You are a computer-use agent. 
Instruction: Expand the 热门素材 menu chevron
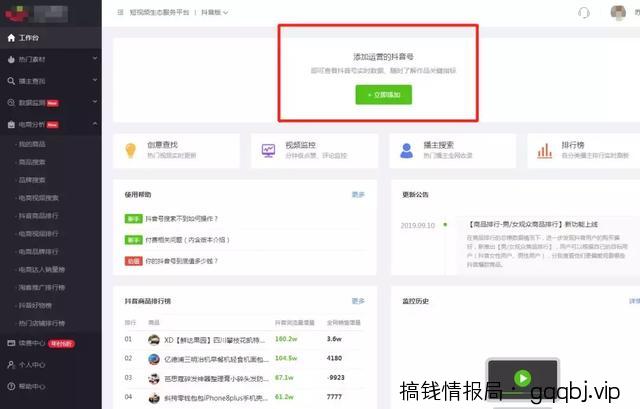(95, 59)
